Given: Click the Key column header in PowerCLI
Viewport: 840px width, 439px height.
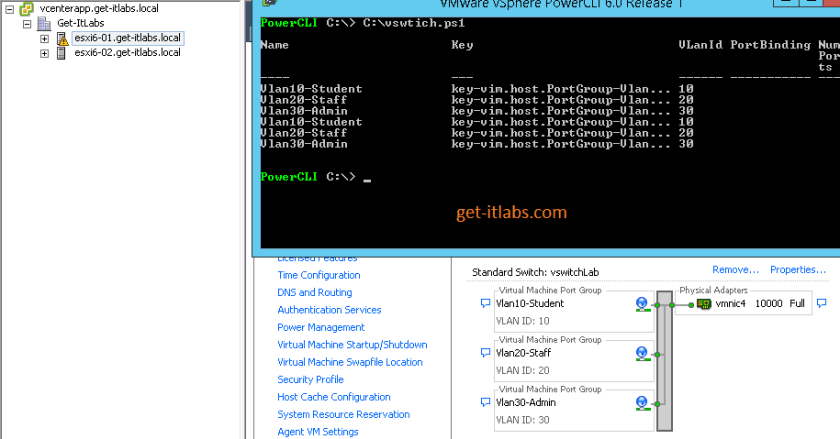Looking at the screenshot, I should pyautogui.click(x=462, y=45).
